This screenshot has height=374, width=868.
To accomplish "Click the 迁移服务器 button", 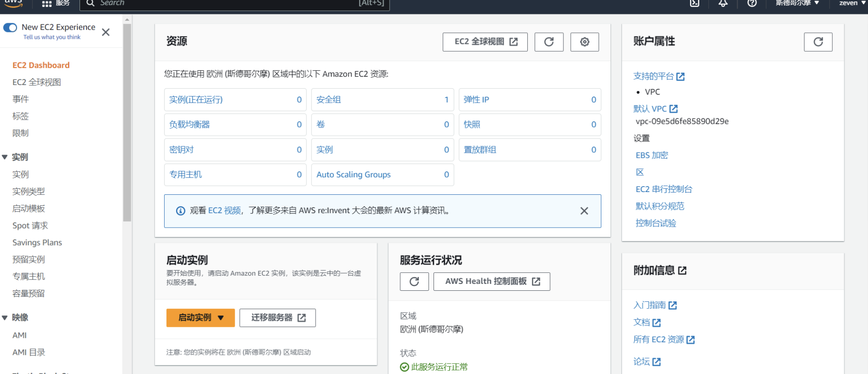I will tap(278, 318).
